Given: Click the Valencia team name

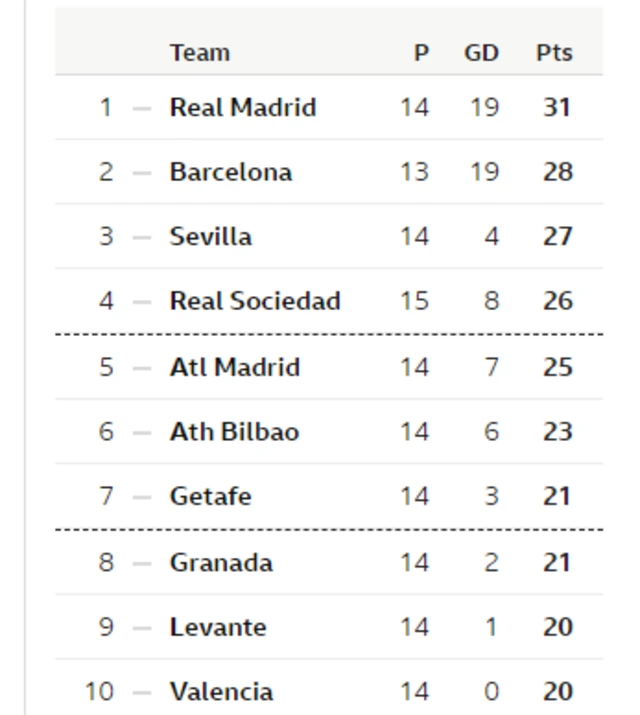Looking at the screenshot, I should pos(221,691).
